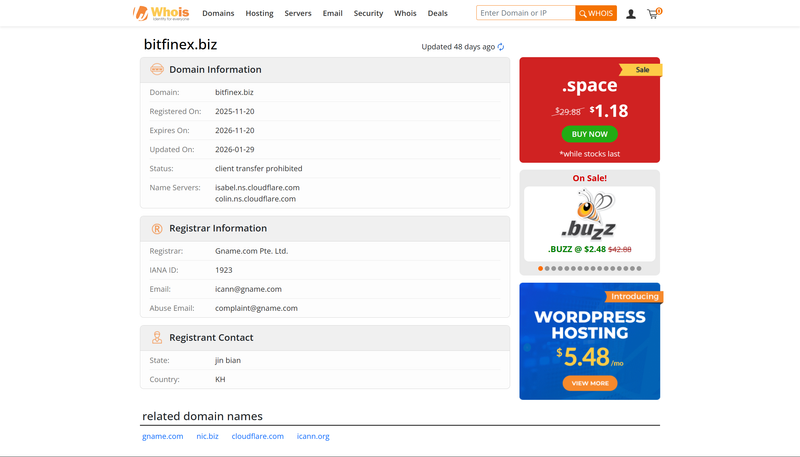This screenshot has height=457, width=800.
Task: Click the bitfinex.biz page title
Action: point(181,45)
